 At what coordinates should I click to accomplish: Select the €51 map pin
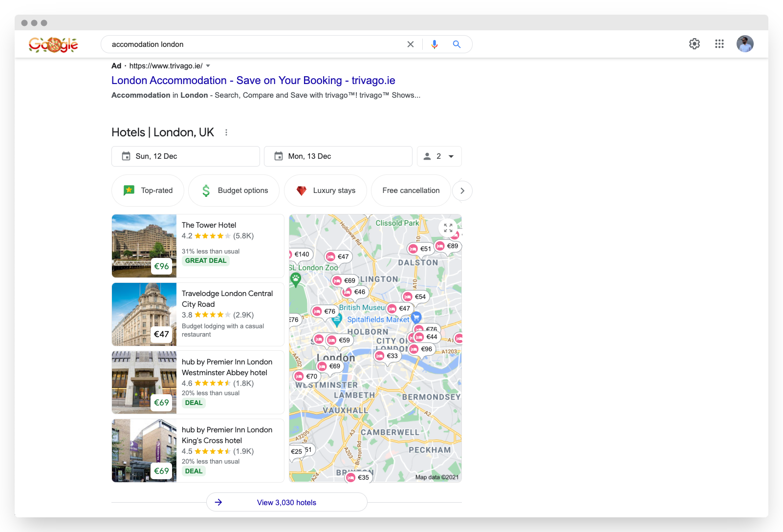click(420, 249)
